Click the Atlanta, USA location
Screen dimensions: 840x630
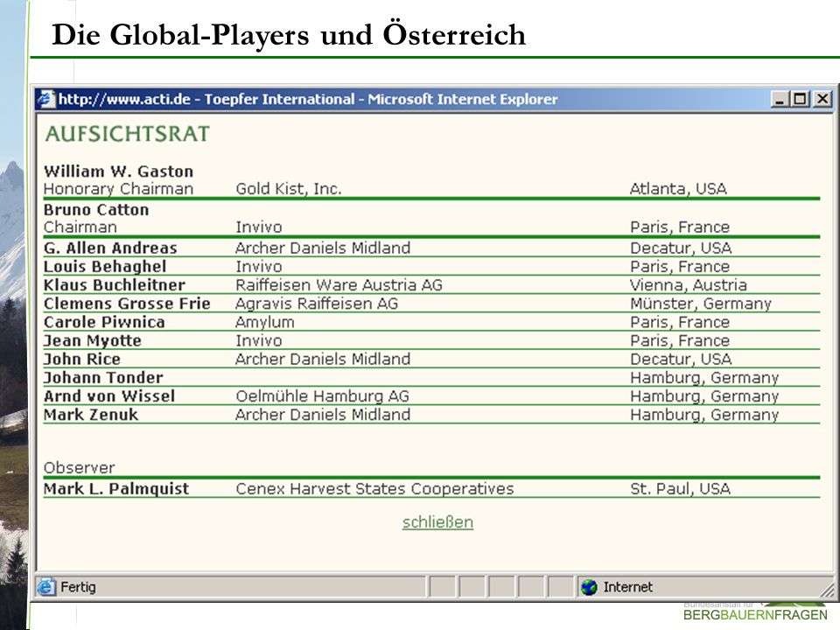[678, 189]
